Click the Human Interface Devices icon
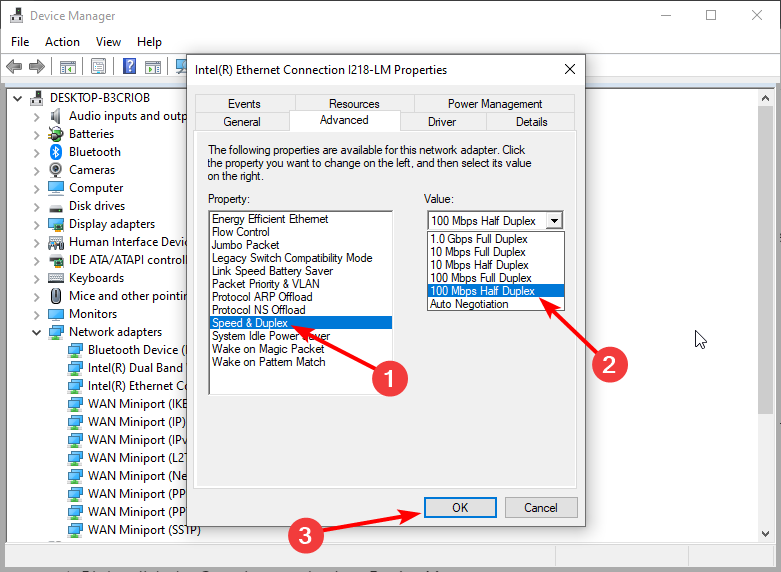This screenshot has height=572, width=781. 56,242
